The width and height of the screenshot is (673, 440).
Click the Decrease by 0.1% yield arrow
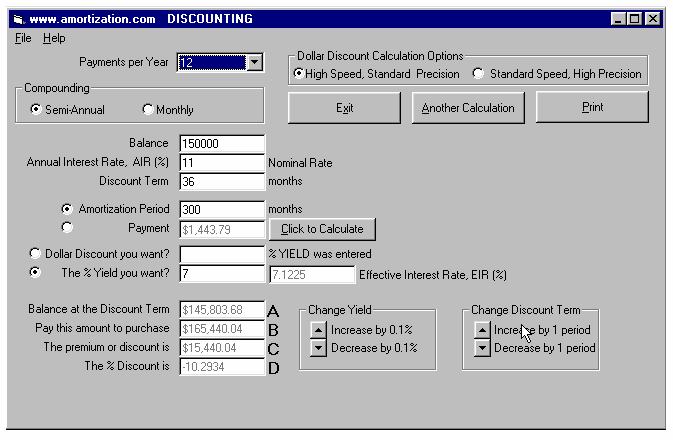pos(318,348)
